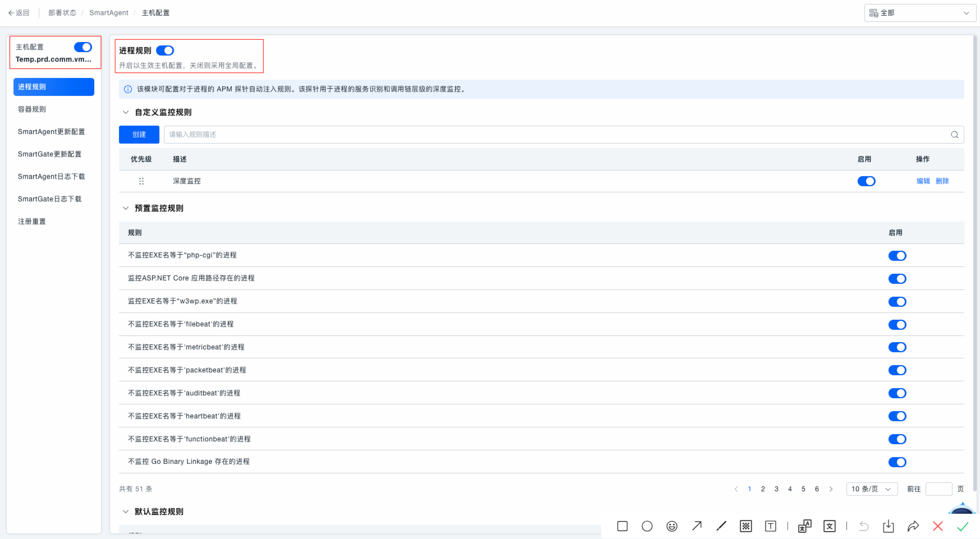Image resolution: width=980 pixels, height=539 pixels.
Task: Go to page 3 of preset rules
Action: [x=776, y=489]
